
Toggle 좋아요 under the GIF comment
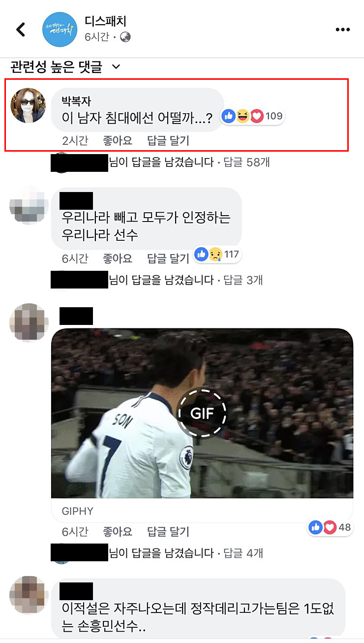[118, 532]
